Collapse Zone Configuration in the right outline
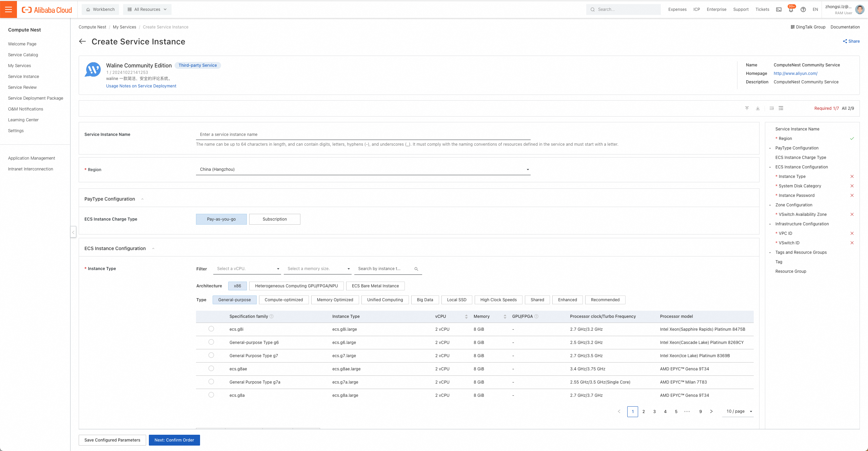The height and width of the screenshot is (451, 868). click(x=770, y=205)
